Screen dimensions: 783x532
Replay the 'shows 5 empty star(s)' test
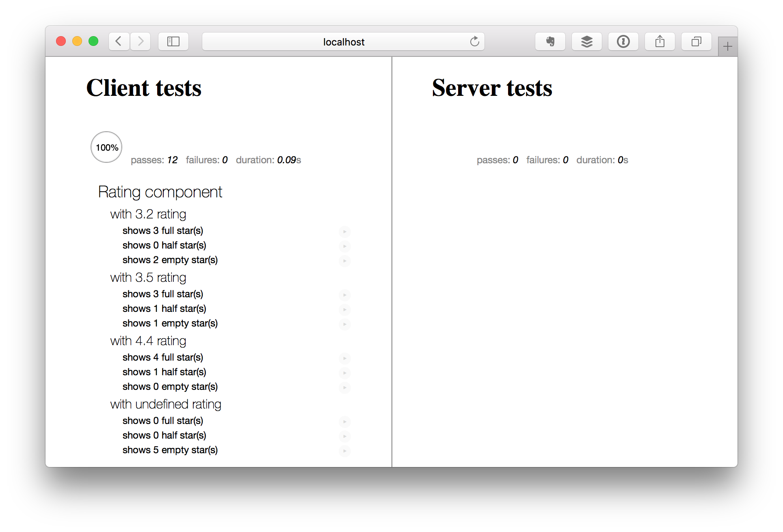pos(344,451)
